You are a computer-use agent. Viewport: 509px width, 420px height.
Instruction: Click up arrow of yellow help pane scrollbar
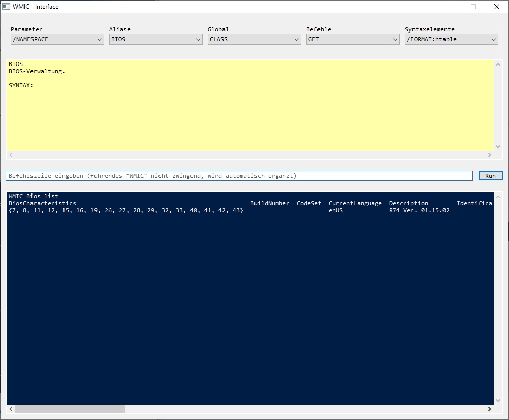pos(498,64)
